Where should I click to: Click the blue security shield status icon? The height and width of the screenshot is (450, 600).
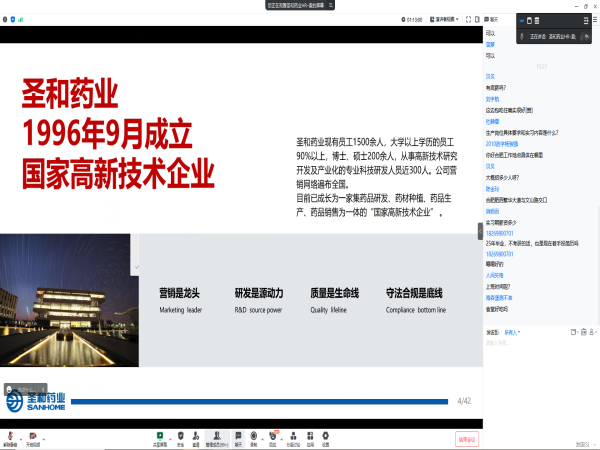pos(13,19)
